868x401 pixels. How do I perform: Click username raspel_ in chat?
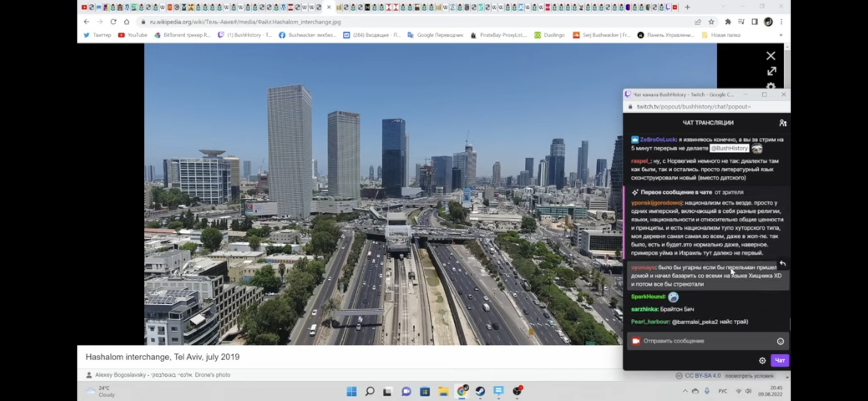tap(640, 161)
